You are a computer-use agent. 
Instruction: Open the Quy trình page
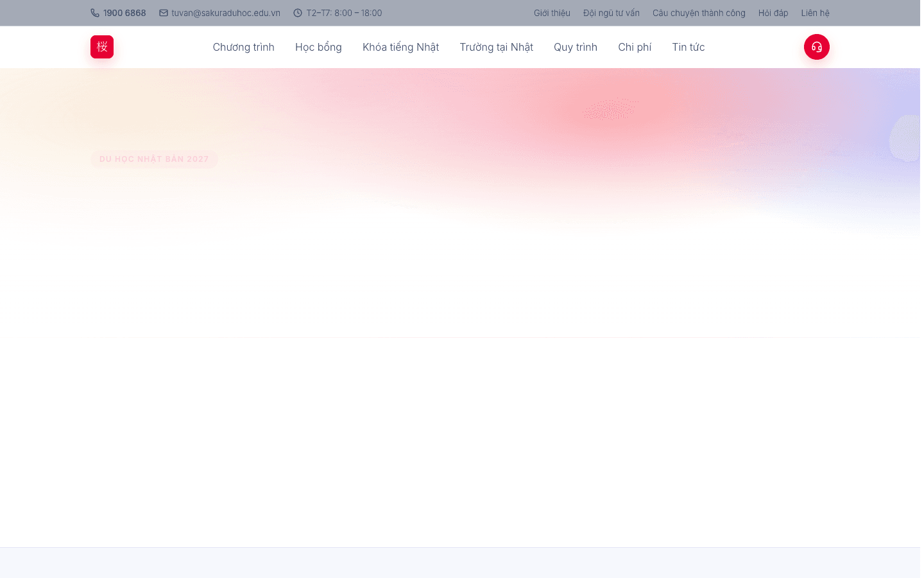(576, 47)
